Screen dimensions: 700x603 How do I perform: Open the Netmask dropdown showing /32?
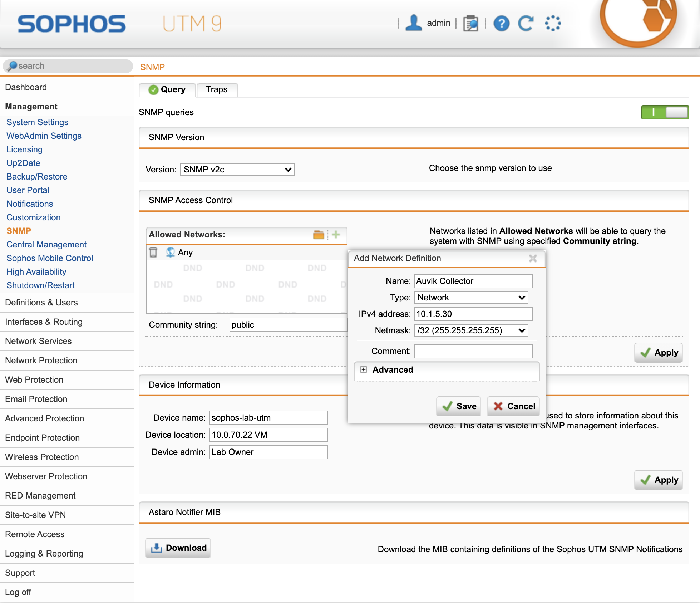click(471, 330)
